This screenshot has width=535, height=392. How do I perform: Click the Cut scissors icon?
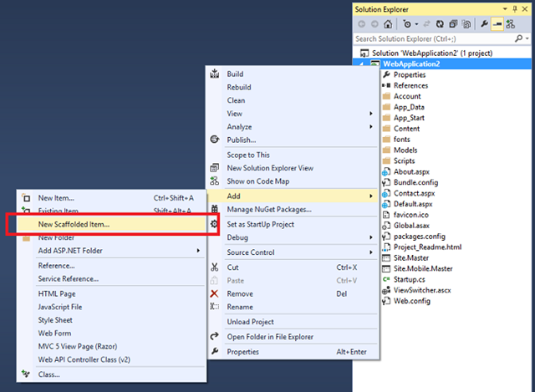[x=215, y=267]
